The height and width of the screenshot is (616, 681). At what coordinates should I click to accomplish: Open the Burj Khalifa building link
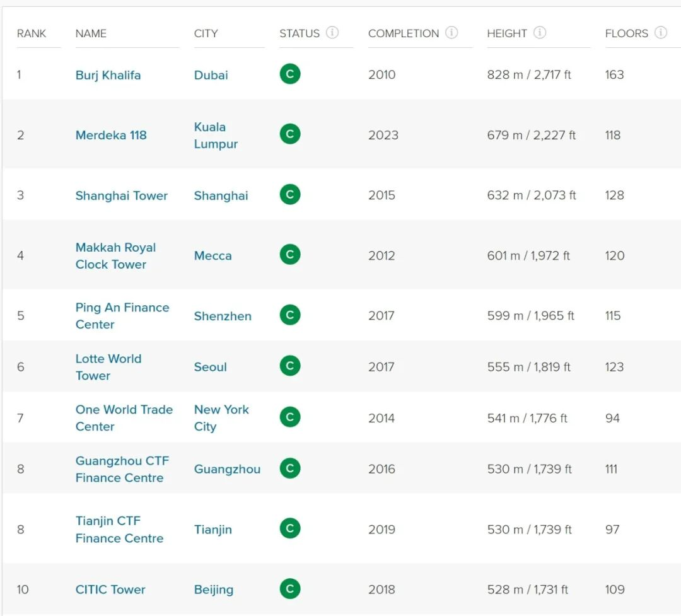tap(108, 75)
